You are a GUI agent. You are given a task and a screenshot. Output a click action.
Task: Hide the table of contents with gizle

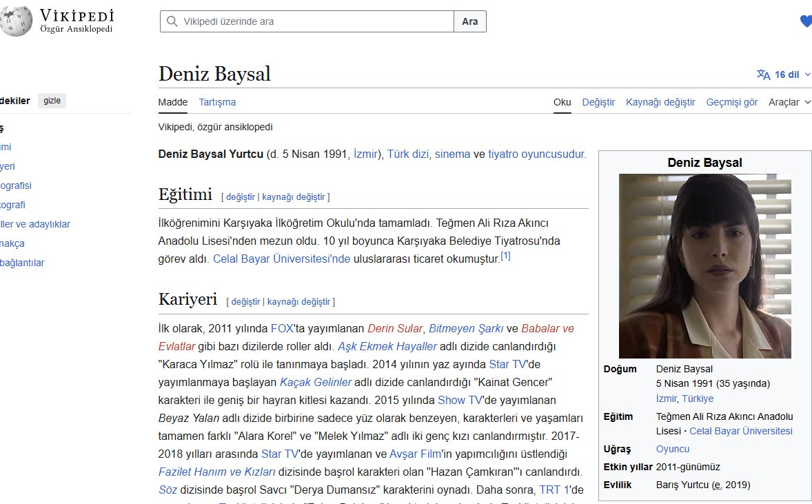(52, 101)
